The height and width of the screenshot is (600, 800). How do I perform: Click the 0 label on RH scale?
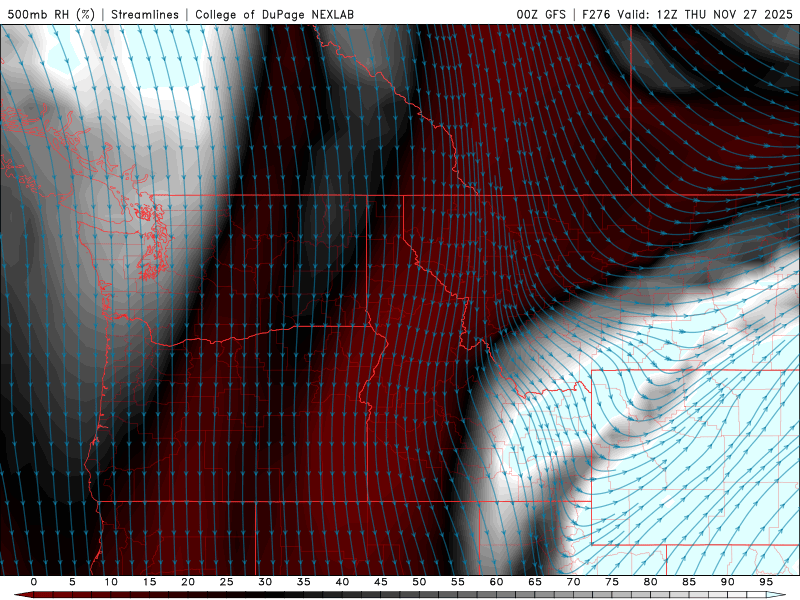click(34, 582)
